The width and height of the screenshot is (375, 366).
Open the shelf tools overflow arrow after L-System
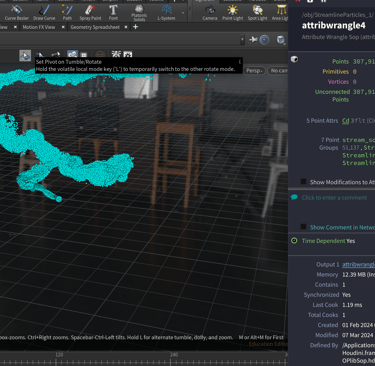tap(183, 13)
